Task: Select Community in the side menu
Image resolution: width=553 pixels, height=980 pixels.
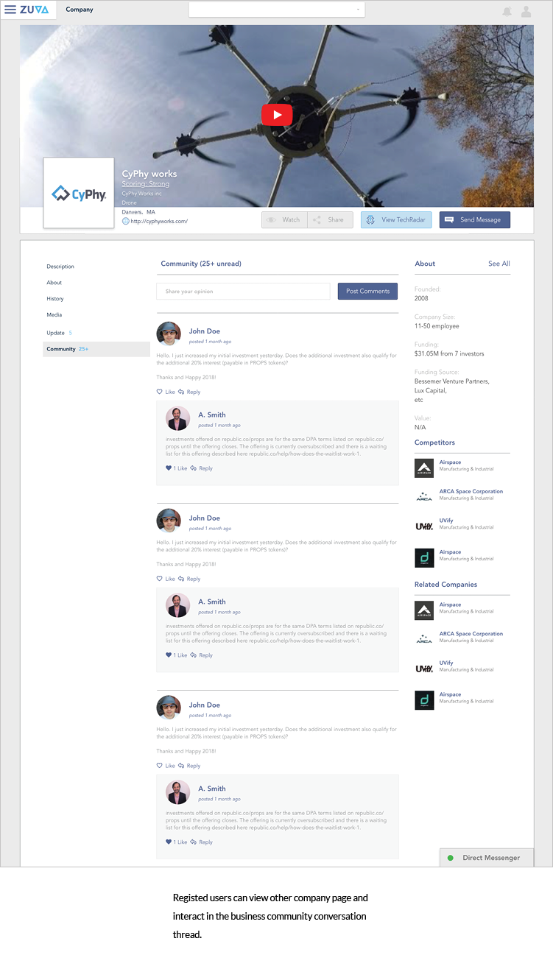Action: click(x=96, y=349)
